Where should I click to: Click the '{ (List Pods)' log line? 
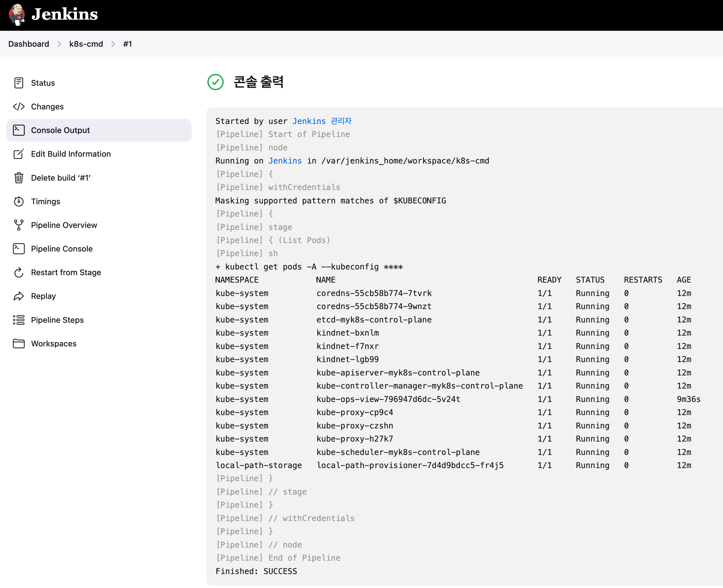tap(273, 240)
